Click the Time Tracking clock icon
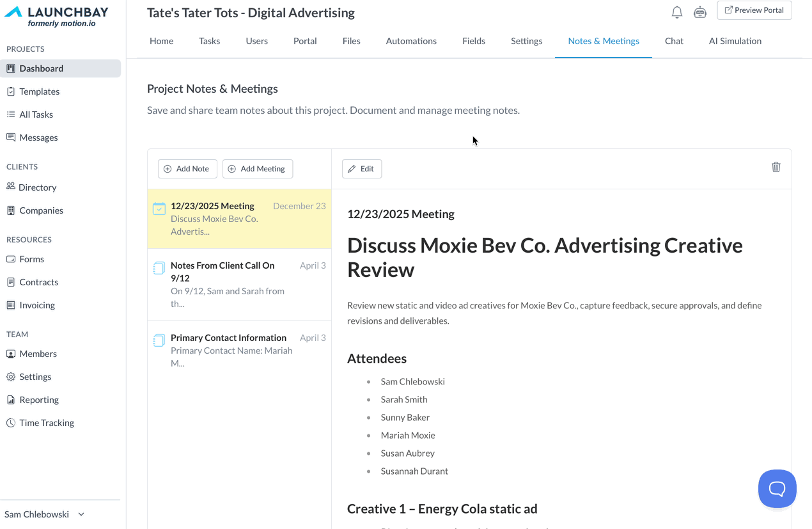This screenshot has height=529, width=812. (11, 423)
